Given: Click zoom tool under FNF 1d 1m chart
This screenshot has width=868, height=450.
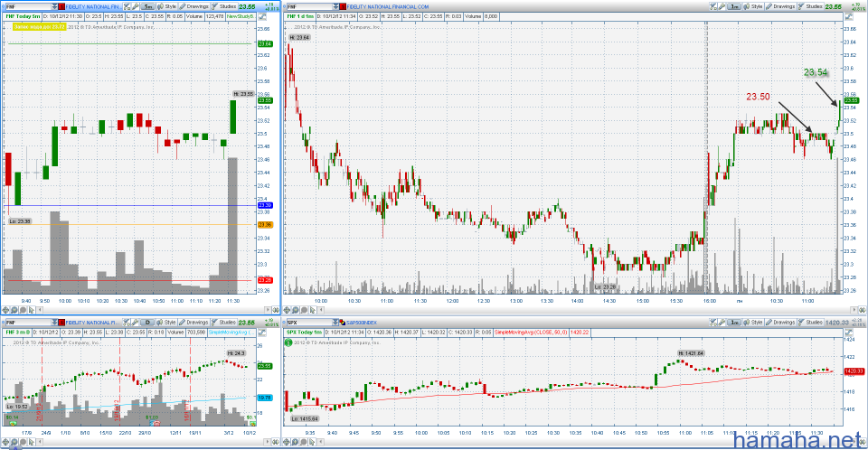Looking at the screenshot, I should click(x=296, y=310).
